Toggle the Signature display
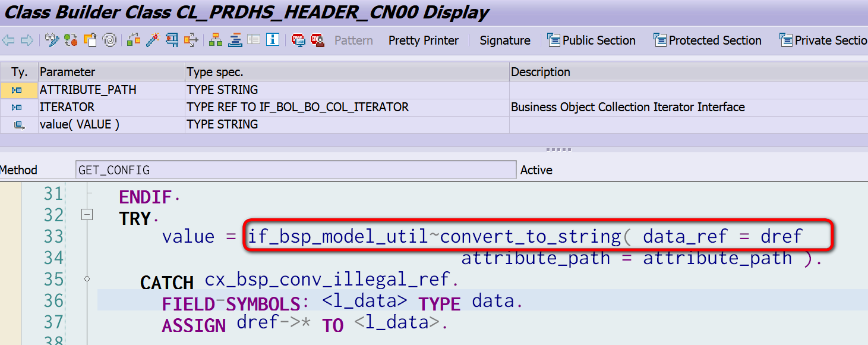868x345 pixels. [505, 40]
